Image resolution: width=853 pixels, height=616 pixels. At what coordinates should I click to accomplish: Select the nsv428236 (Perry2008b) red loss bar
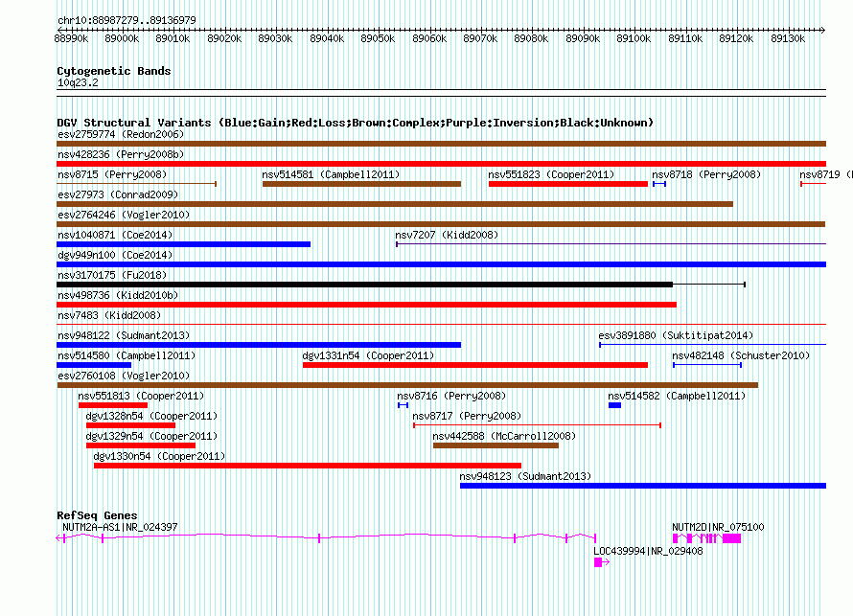(441, 164)
